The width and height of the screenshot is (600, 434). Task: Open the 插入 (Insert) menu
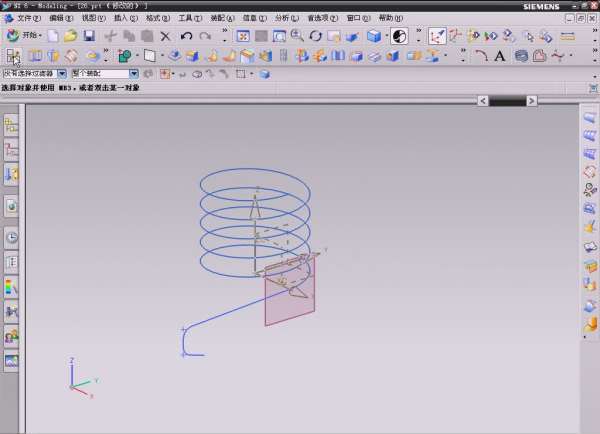click(124, 18)
